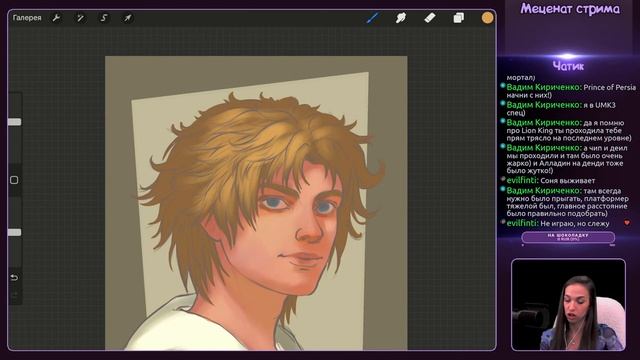Open the Layers panel
Viewport: 640px width, 360px height.
coord(458,18)
